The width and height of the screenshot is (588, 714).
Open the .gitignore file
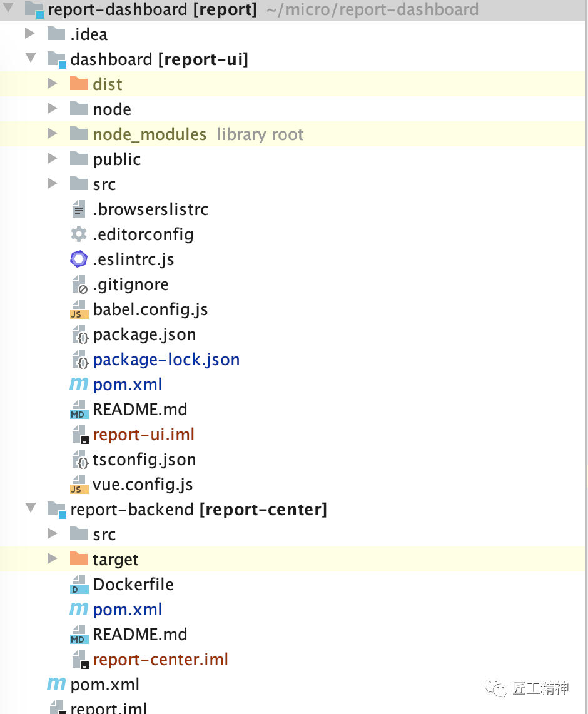(131, 284)
